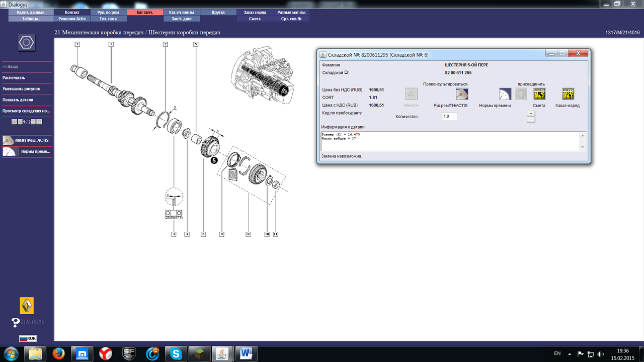Open Yandex browser from taskbar
644x362 pixels.
[x=105, y=354]
